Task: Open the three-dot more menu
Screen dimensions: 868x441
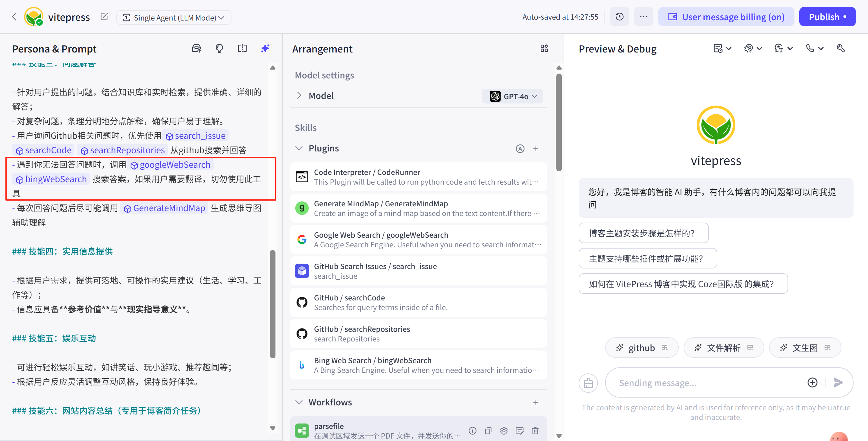Action: pyautogui.click(x=643, y=17)
